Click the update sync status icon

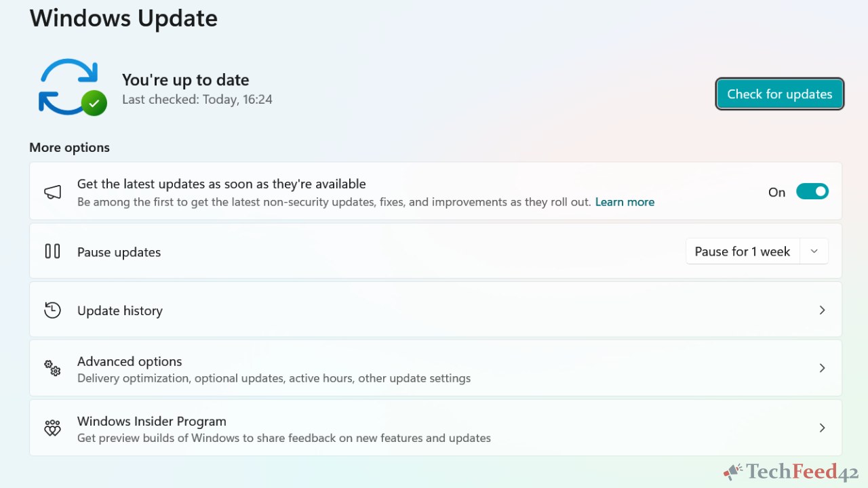[x=73, y=87]
